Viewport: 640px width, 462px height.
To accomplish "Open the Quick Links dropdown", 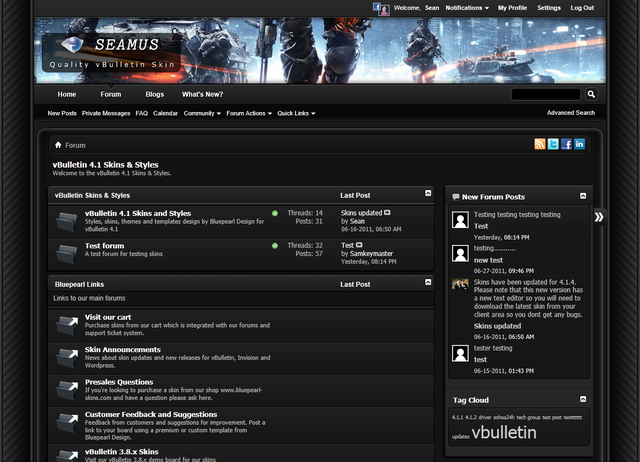I will [296, 113].
